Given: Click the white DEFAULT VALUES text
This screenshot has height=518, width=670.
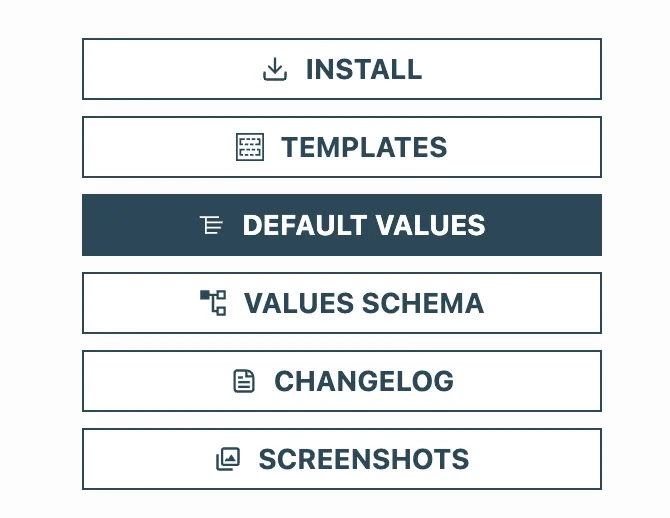Looking at the screenshot, I should point(364,225).
